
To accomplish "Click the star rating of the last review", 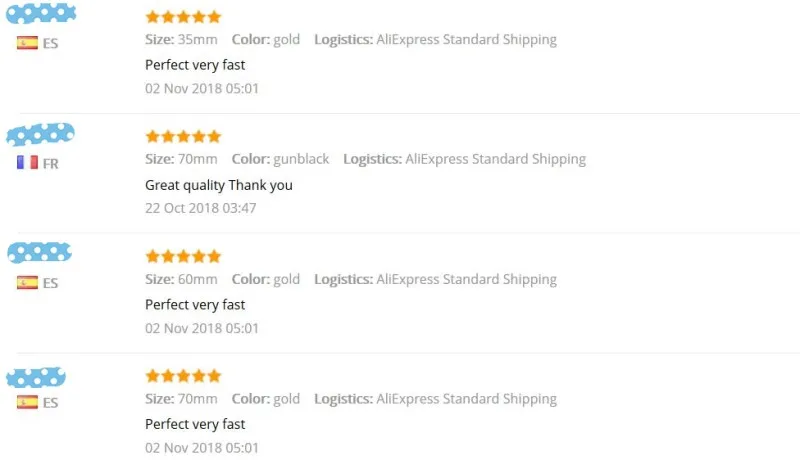I will click(183, 376).
